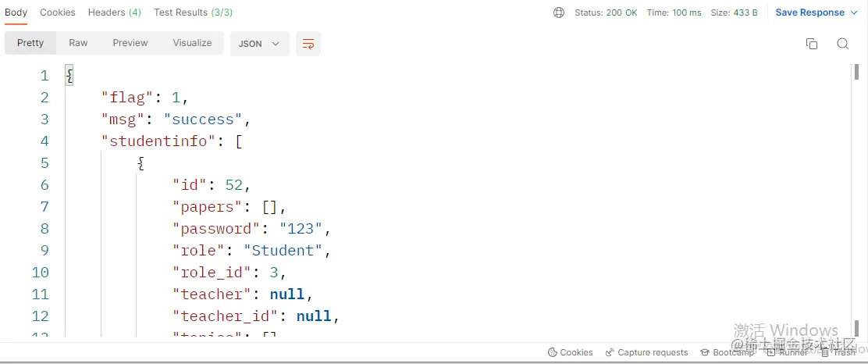
Task: Click the network globe icon
Action: [x=559, y=12]
